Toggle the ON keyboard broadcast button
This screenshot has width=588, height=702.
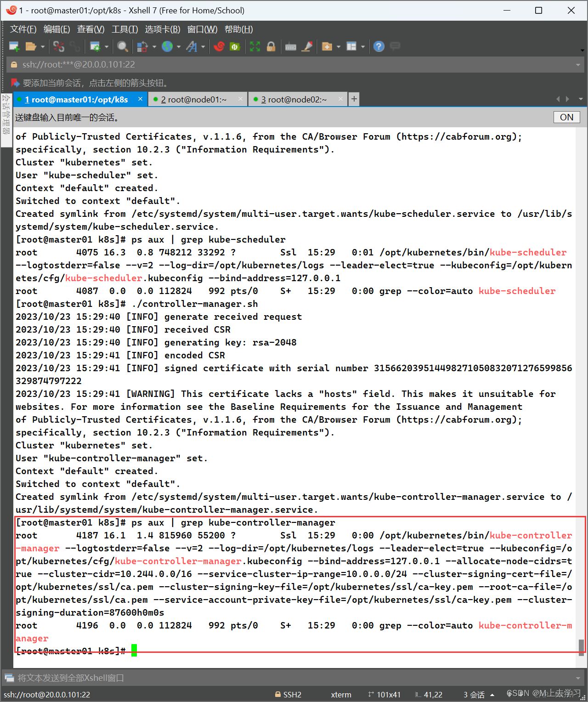[567, 117]
